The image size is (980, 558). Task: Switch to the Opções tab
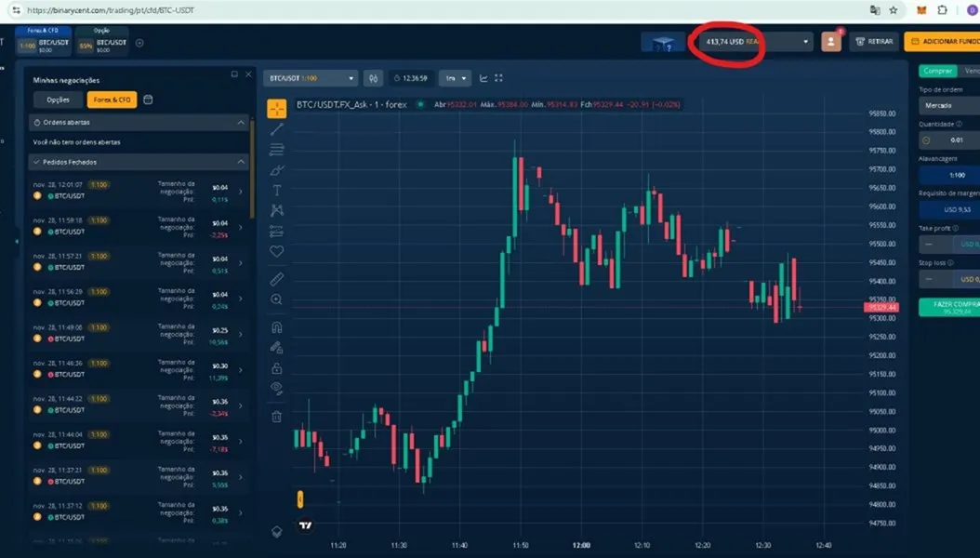coord(59,100)
